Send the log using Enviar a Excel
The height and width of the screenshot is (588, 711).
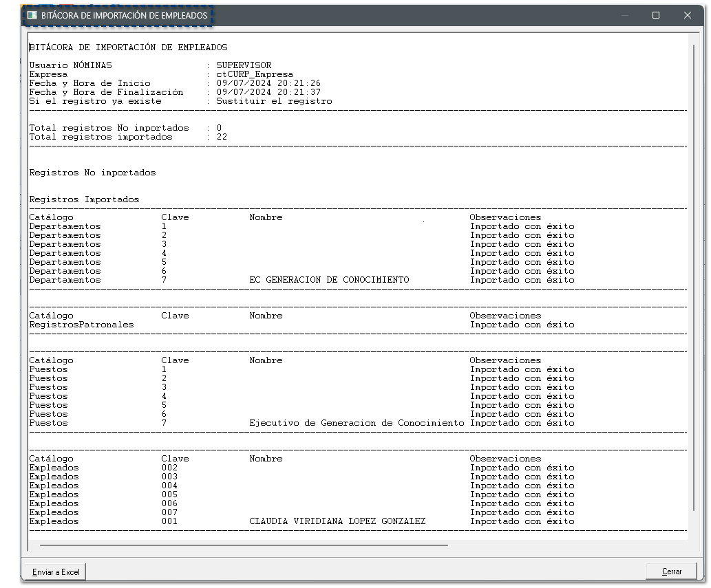click(x=56, y=571)
